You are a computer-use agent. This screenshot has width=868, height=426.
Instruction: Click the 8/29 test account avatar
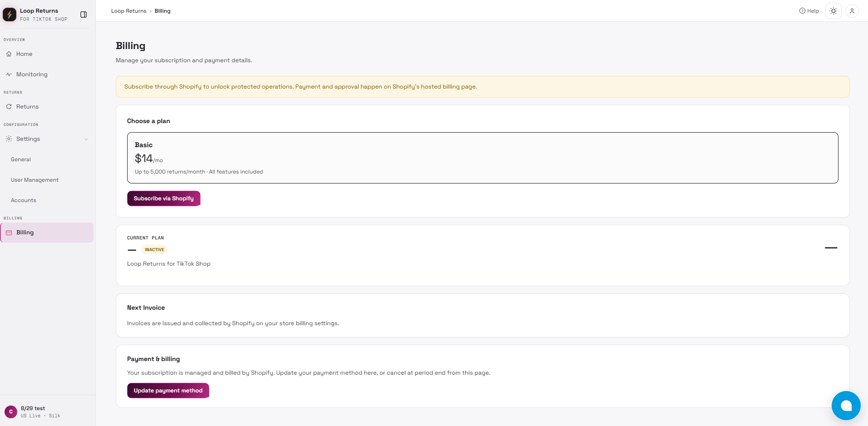coord(11,411)
